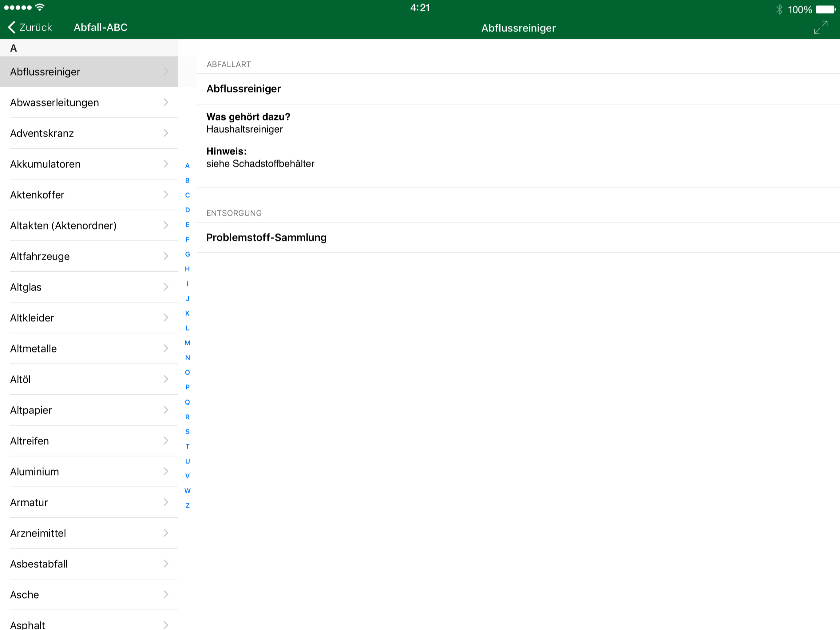
Task: Jump to letter D in index
Action: coord(187,210)
